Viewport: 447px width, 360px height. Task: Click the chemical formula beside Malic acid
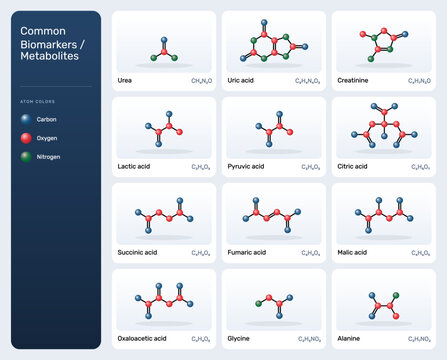coord(421,253)
